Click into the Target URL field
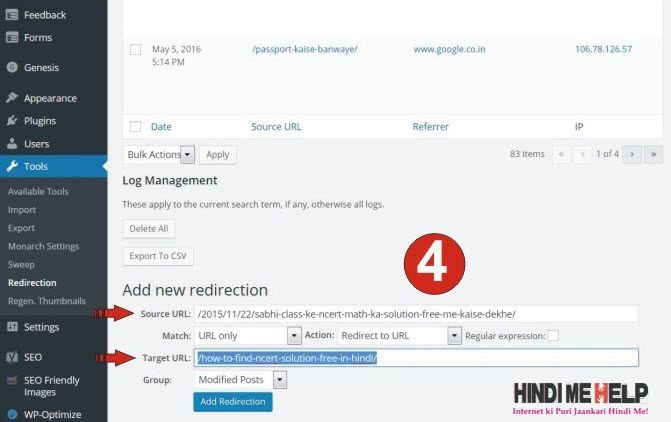 point(416,358)
